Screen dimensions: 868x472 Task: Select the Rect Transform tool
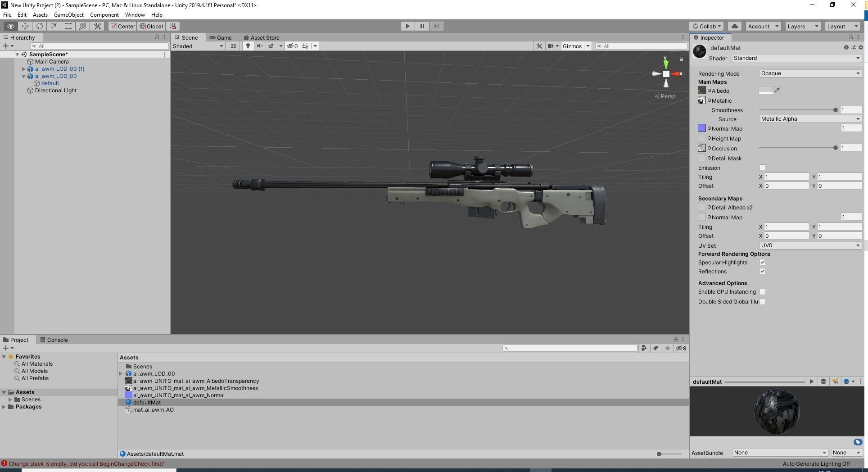click(x=68, y=26)
